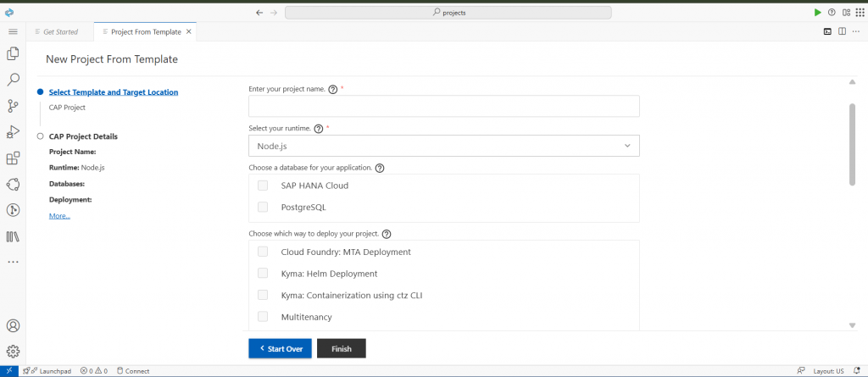Click Launchpad in the status bar

47,371
